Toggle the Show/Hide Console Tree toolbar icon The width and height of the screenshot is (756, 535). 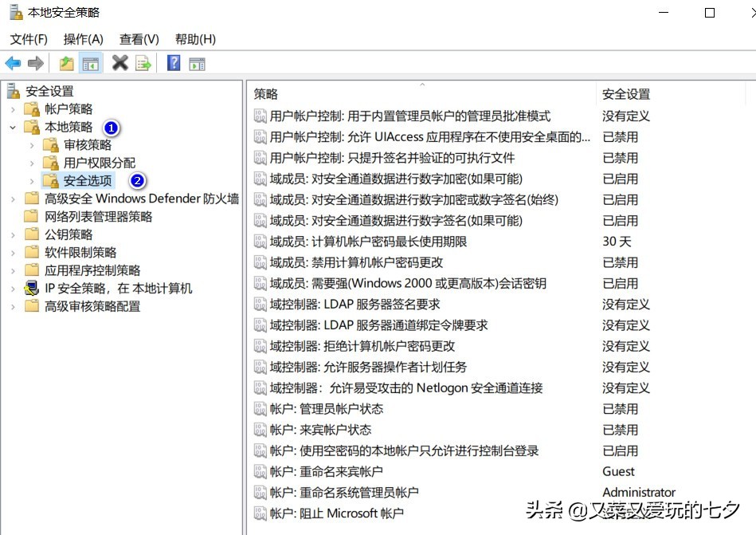pos(90,64)
